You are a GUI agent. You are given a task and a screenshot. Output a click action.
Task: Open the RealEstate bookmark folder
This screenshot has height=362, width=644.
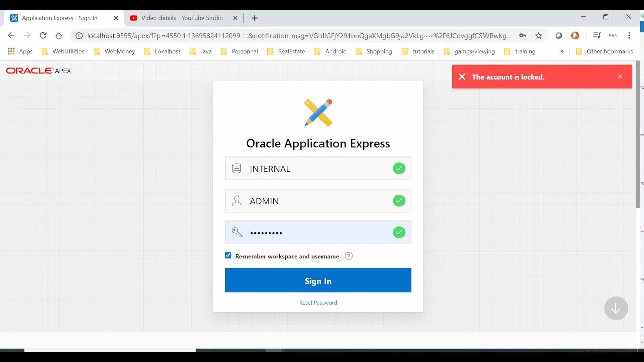(x=286, y=51)
